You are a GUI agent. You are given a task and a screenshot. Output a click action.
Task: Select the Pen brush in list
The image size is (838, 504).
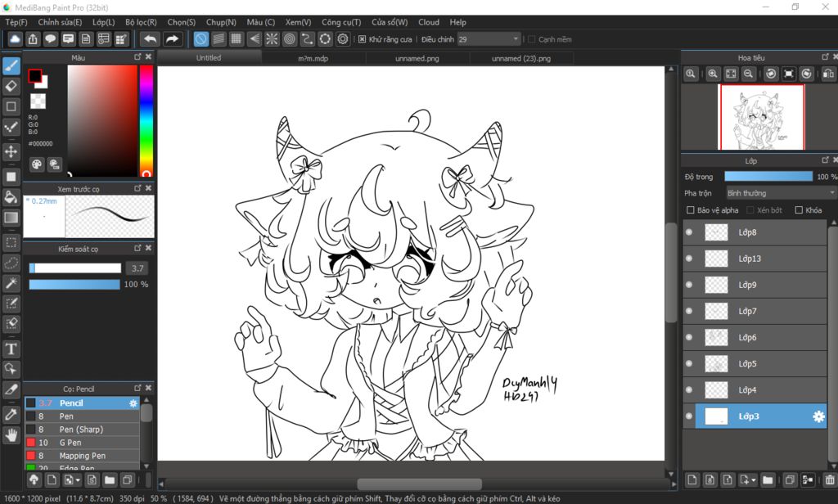(x=83, y=416)
